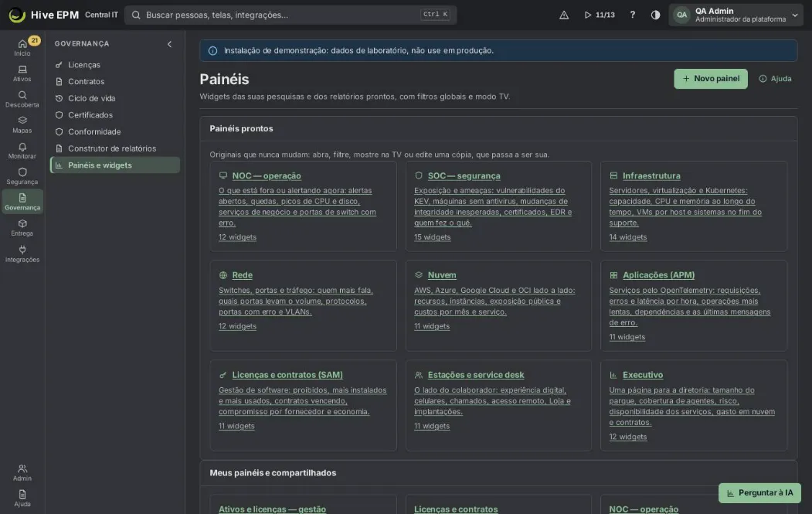
Task: Open the Nuvem panel link
Action: 442,275
